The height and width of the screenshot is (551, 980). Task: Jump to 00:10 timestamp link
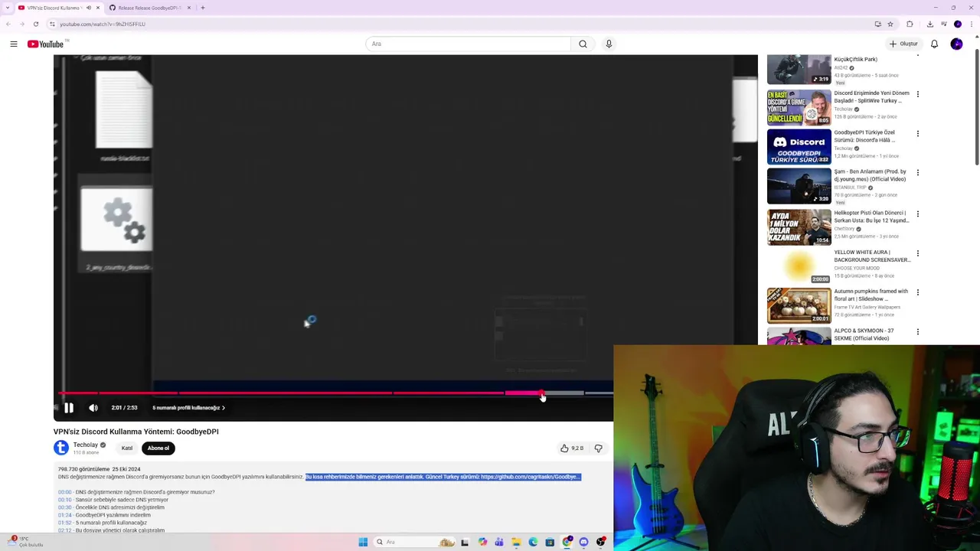click(64, 500)
